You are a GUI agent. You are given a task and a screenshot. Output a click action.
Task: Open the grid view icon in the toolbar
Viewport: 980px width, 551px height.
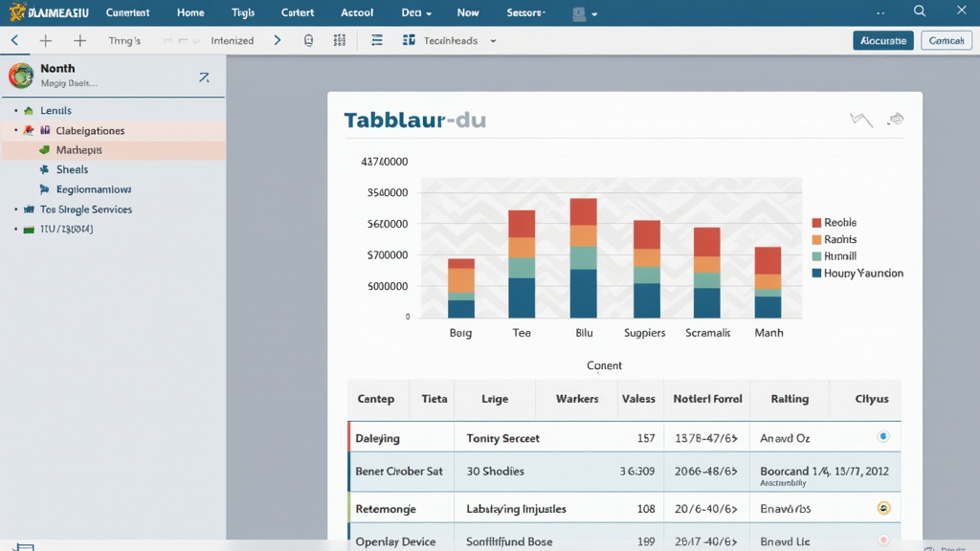point(339,40)
